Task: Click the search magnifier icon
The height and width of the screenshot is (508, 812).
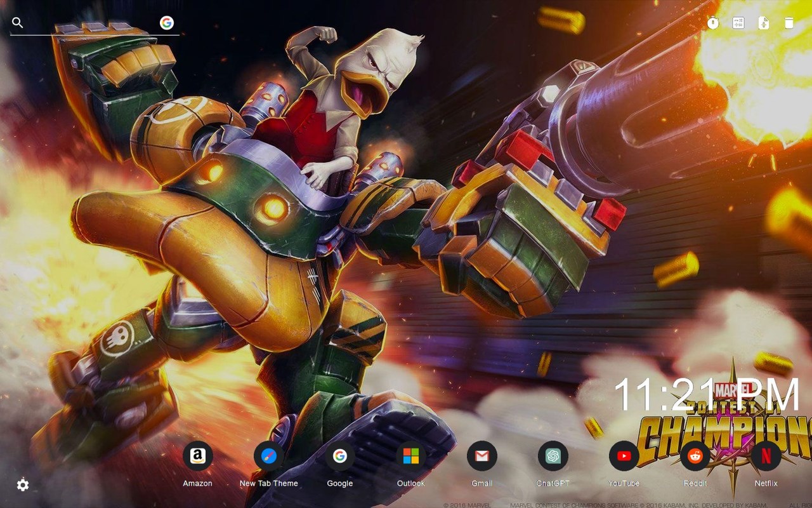Action: click(x=18, y=23)
